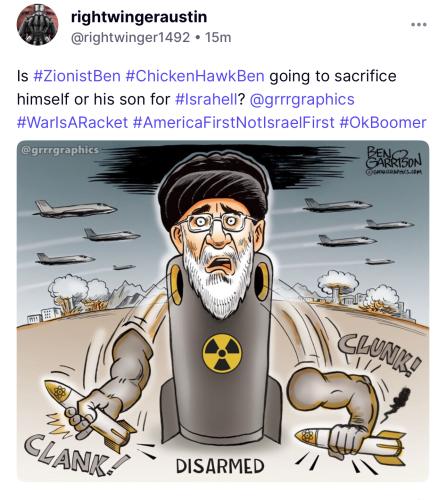Click the @grrrgraphics watermark inside the cartoon
Screen dimensions: 446x500
tap(60, 150)
